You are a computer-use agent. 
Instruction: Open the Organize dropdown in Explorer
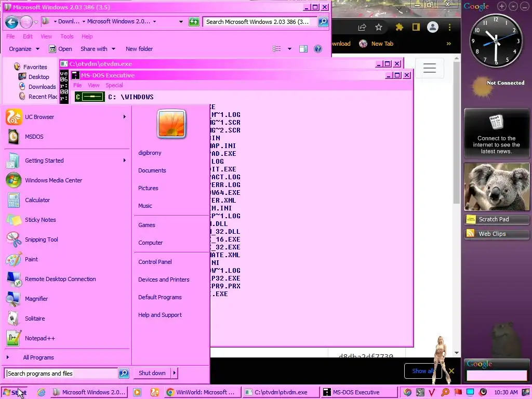click(x=24, y=49)
